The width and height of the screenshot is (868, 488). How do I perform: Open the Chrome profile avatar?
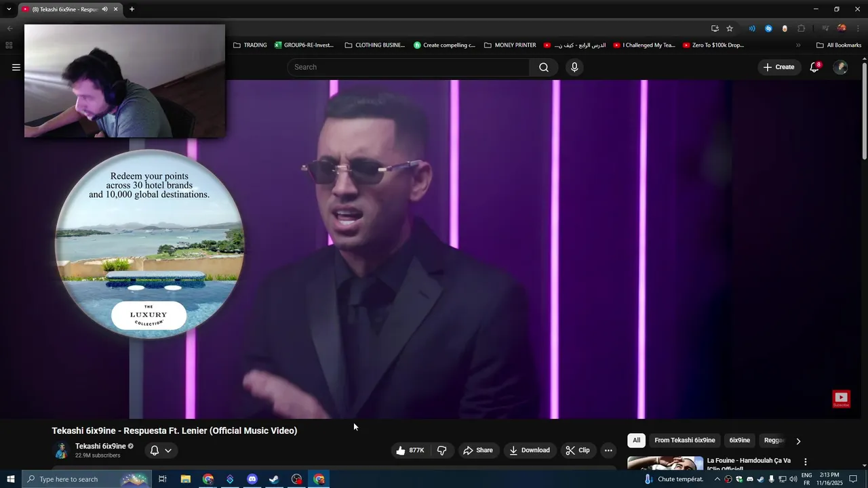842,28
